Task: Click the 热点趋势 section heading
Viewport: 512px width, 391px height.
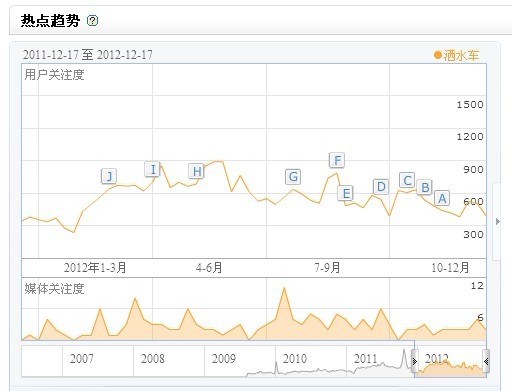Action: click(50, 21)
